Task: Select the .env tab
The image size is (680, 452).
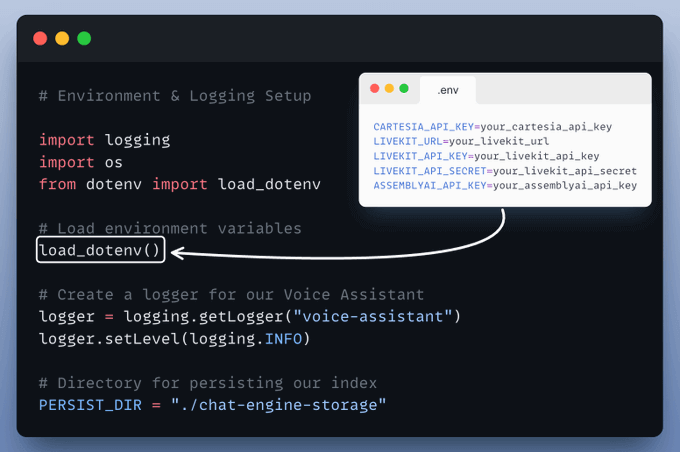Action: [447, 90]
